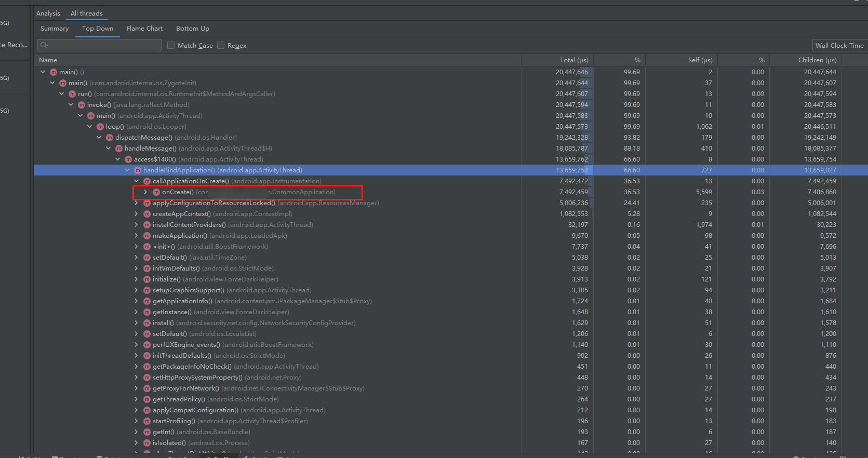
Task: Click method icon of setupGraphicsSupport()
Action: pos(147,290)
